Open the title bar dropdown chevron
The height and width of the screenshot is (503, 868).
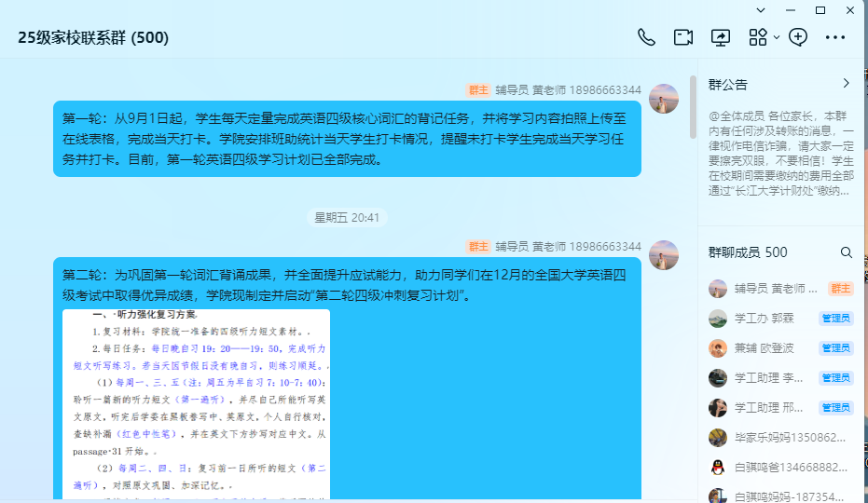pyautogui.click(x=761, y=10)
